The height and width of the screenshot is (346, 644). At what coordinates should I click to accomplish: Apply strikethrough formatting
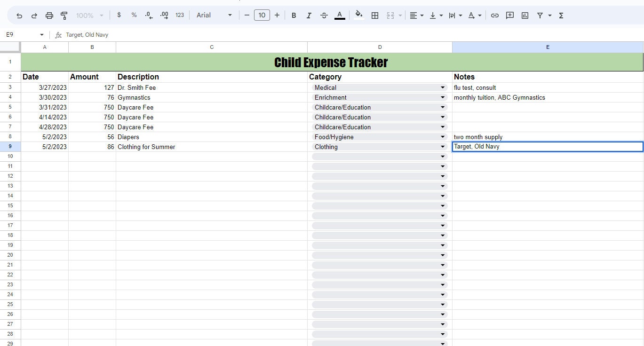click(324, 15)
